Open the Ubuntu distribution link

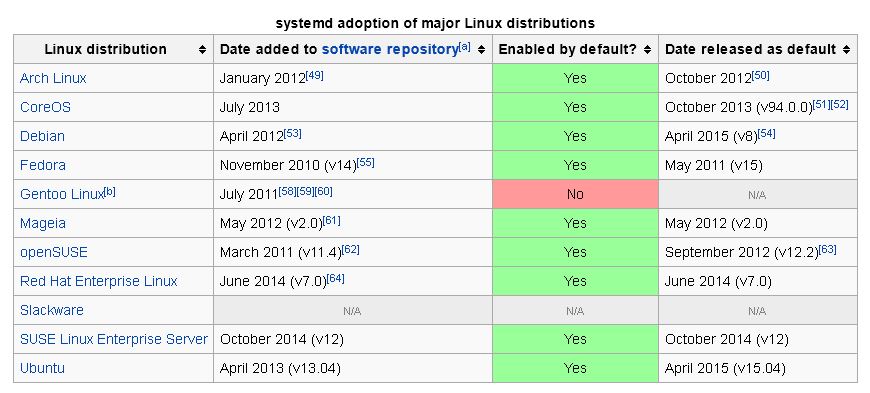pyautogui.click(x=42, y=367)
